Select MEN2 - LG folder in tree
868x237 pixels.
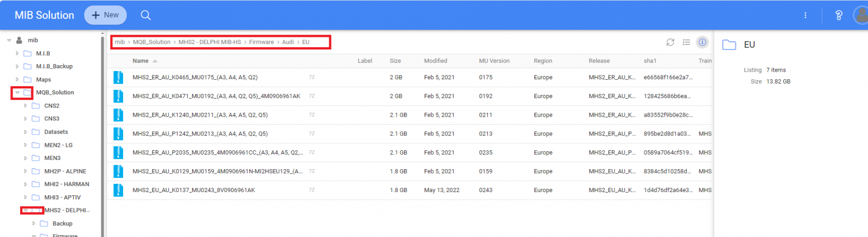tap(58, 145)
